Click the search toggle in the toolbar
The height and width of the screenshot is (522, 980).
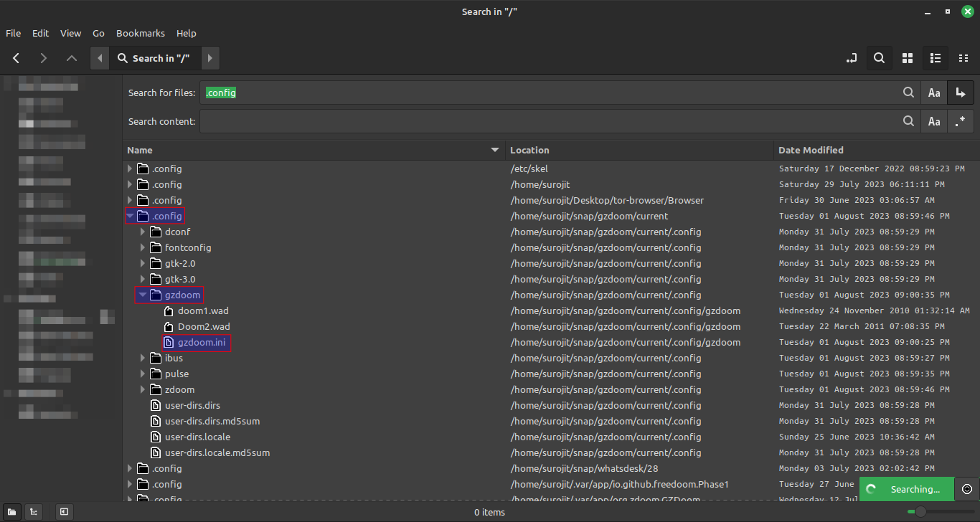point(879,58)
